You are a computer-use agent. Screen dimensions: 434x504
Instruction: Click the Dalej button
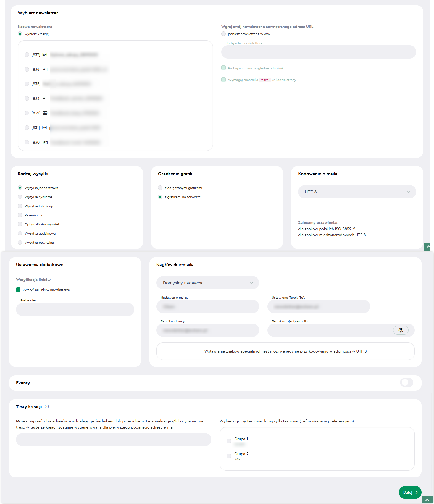click(x=410, y=492)
